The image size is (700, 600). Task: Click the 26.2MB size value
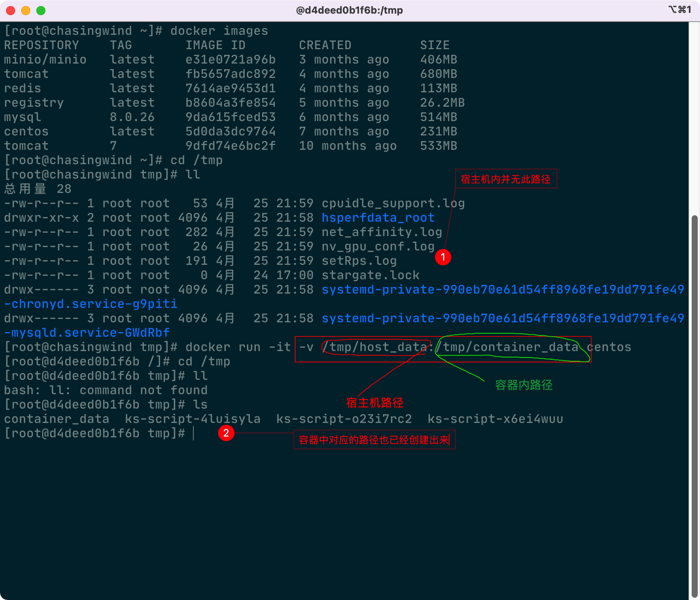tap(442, 103)
